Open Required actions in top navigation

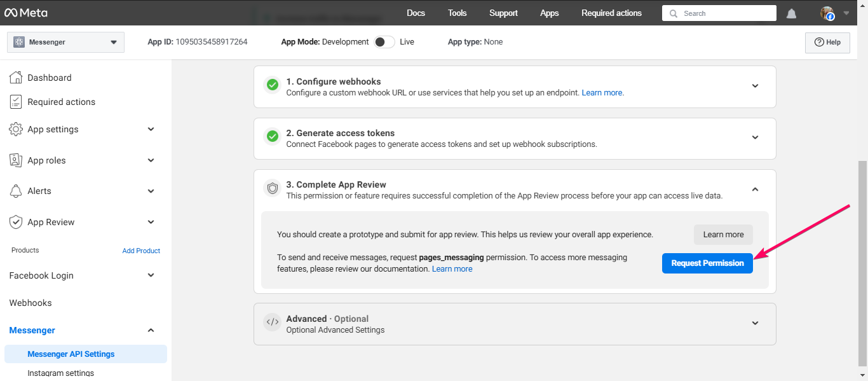point(611,13)
